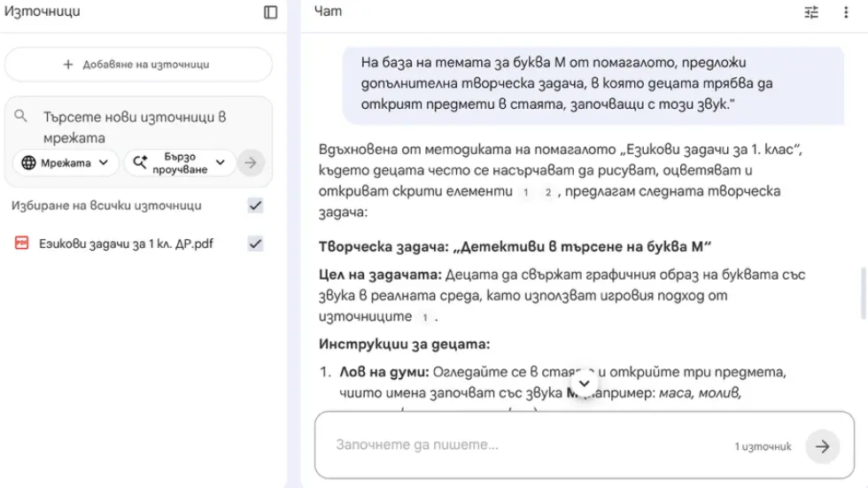Click the 1 източник counter label
The height and width of the screenshot is (488, 868).
763,447
